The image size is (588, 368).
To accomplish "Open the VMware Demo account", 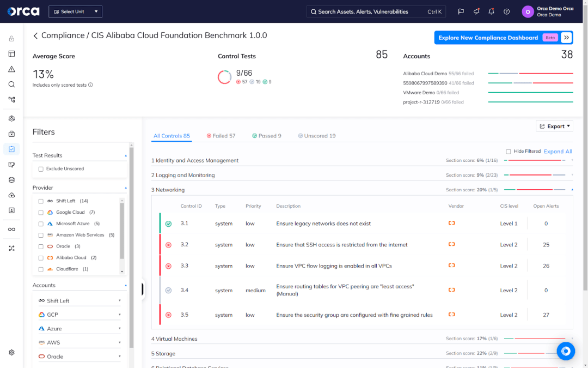I will pyautogui.click(x=419, y=93).
